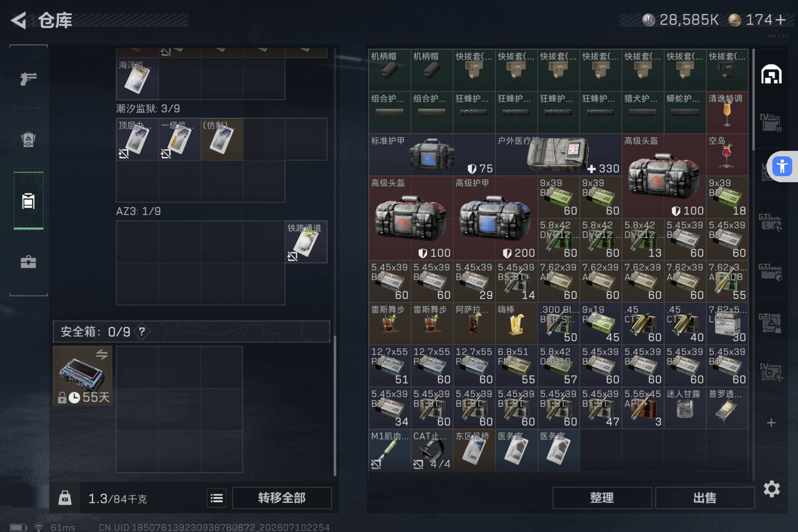Select the 海洋监 keycard
The height and width of the screenshot is (532, 798).
pyautogui.click(x=137, y=79)
